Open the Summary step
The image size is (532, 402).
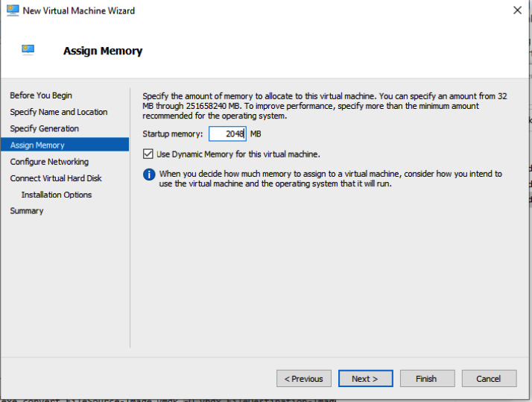(27, 211)
